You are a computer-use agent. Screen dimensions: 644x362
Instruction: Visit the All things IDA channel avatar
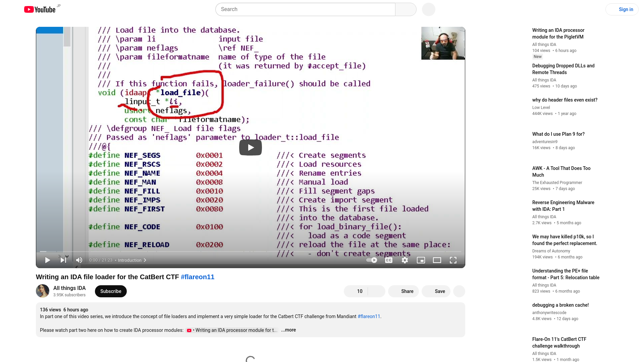(43, 291)
